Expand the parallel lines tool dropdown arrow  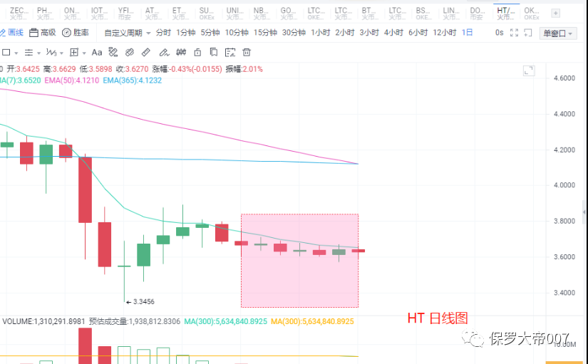(x=38, y=53)
